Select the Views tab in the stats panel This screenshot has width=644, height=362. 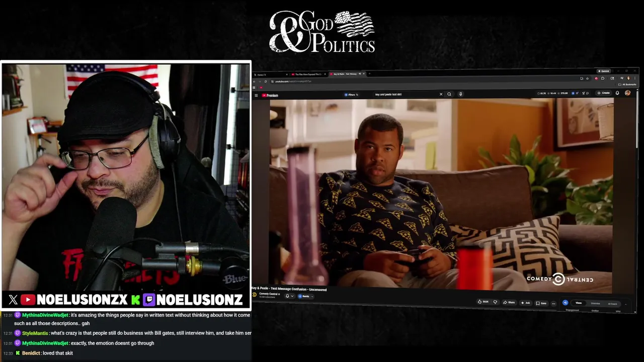point(579,303)
